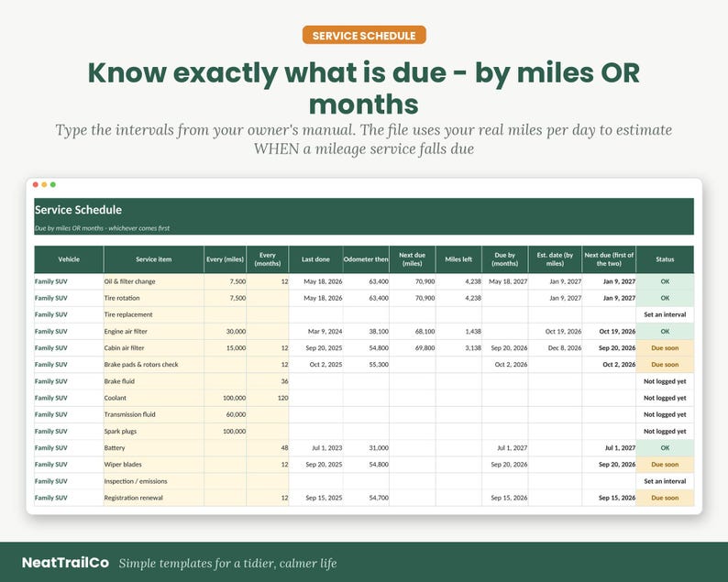
Task: Select the 'Tire rotation' cell
Action: click(x=154, y=298)
